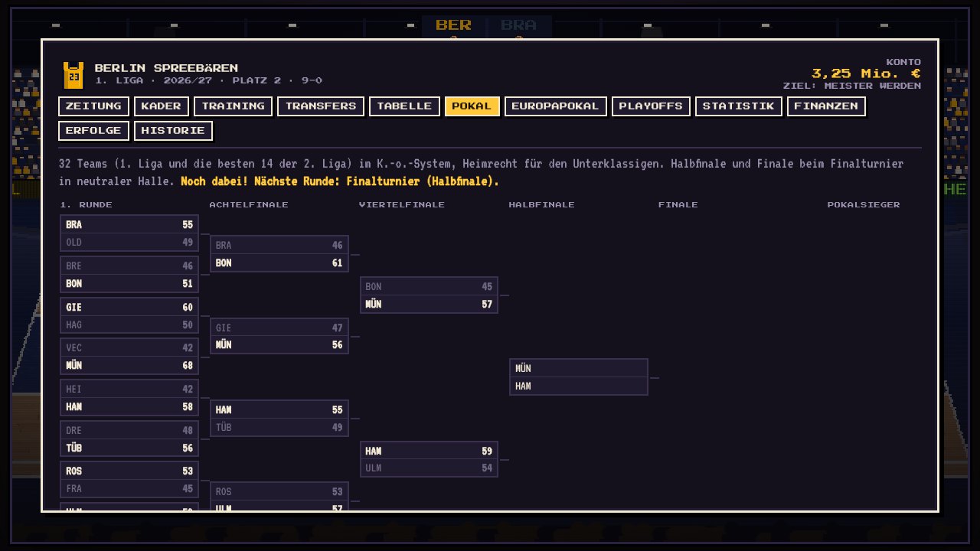Open the Playoffs tab
The width and height of the screenshot is (980, 551).
tap(651, 106)
